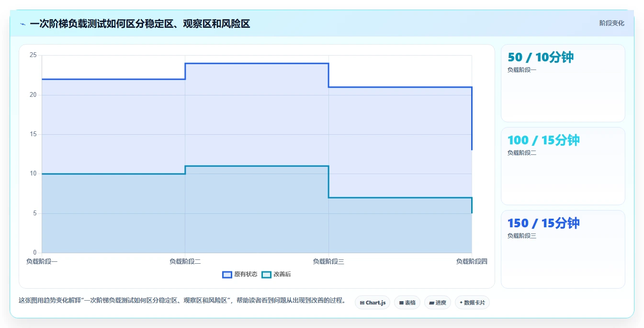
Task: Click the 进度 tag pill
Action: click(438, 303)
